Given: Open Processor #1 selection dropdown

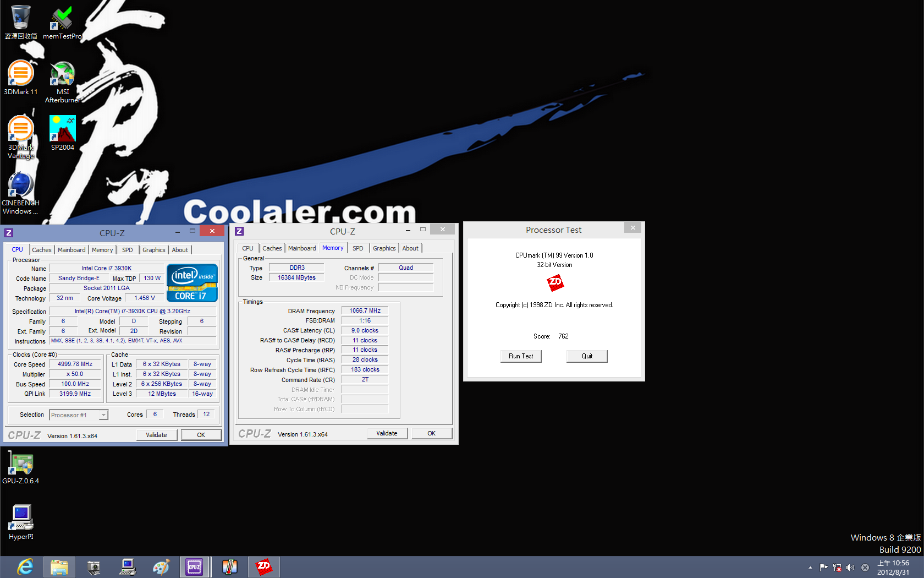Looking at the screenshot, I should click(79, 415).
